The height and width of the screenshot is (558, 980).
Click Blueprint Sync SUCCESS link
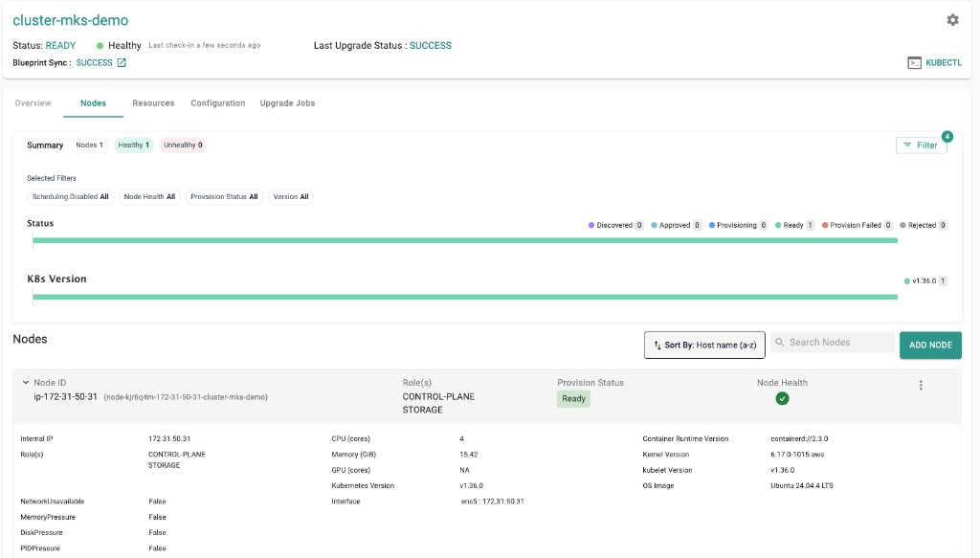click(x=95, y=62)
